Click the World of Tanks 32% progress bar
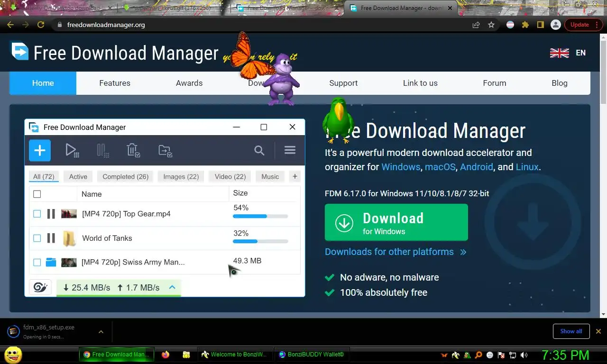 260,242
